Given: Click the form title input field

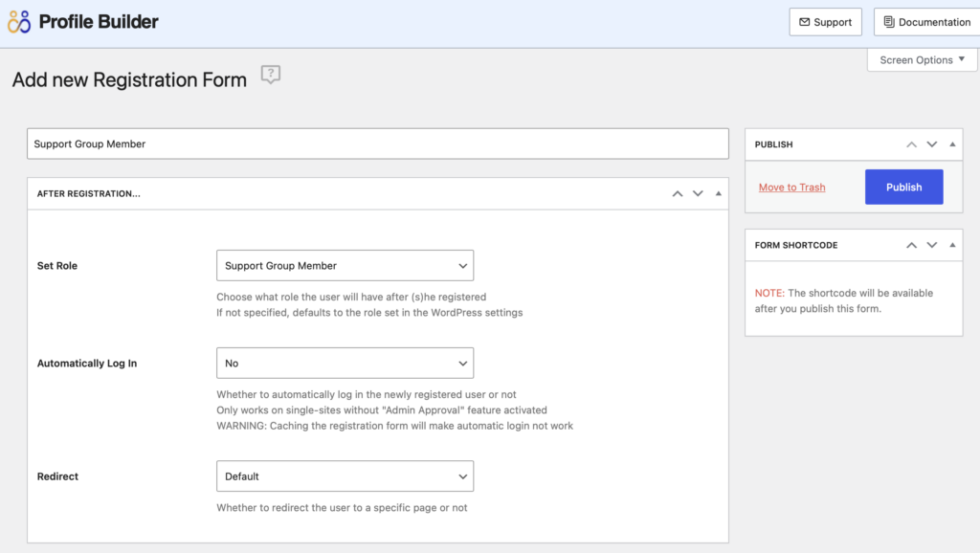Looking at the screenshot, I should tap(377, 144).
